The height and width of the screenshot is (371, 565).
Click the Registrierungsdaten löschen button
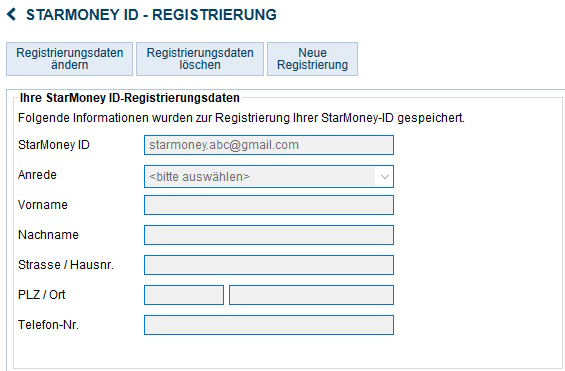200,59
